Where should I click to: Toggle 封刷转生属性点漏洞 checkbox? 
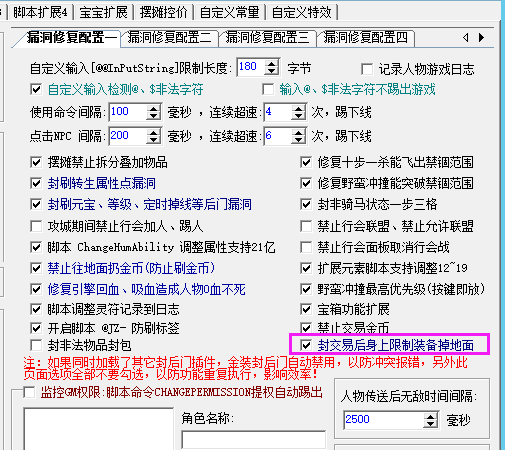[36, 183]
